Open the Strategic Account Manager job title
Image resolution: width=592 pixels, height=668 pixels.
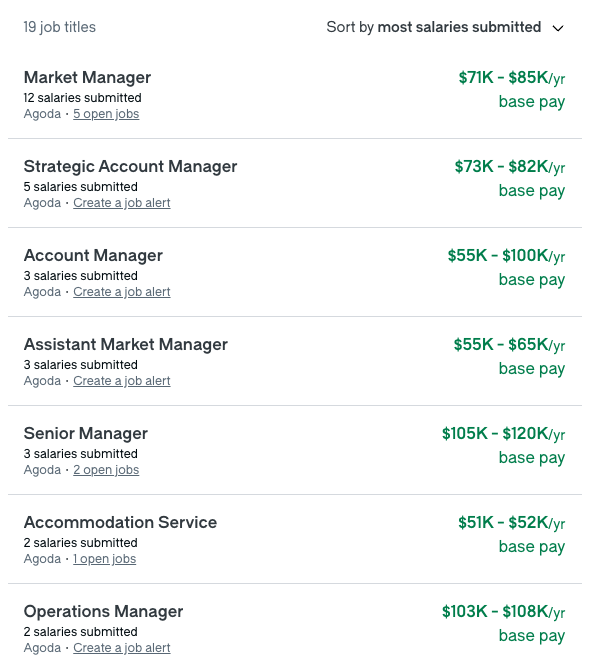click(x=130, y=167)
